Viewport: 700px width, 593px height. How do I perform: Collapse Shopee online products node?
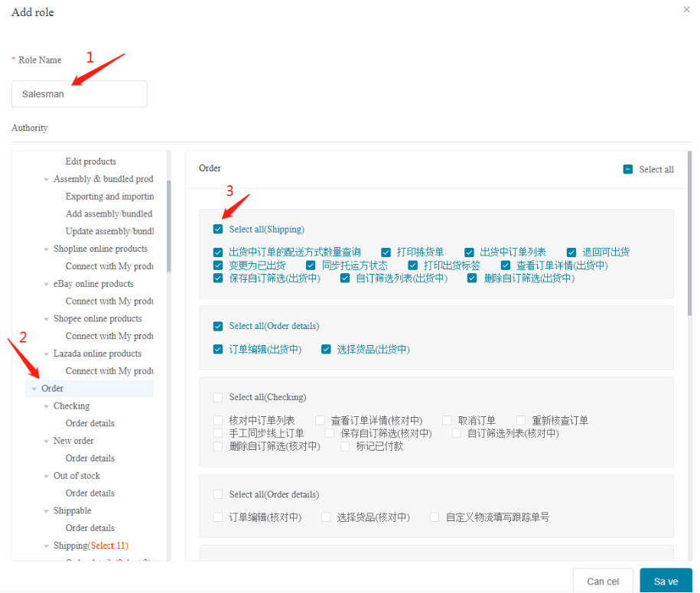pos(46,319)
